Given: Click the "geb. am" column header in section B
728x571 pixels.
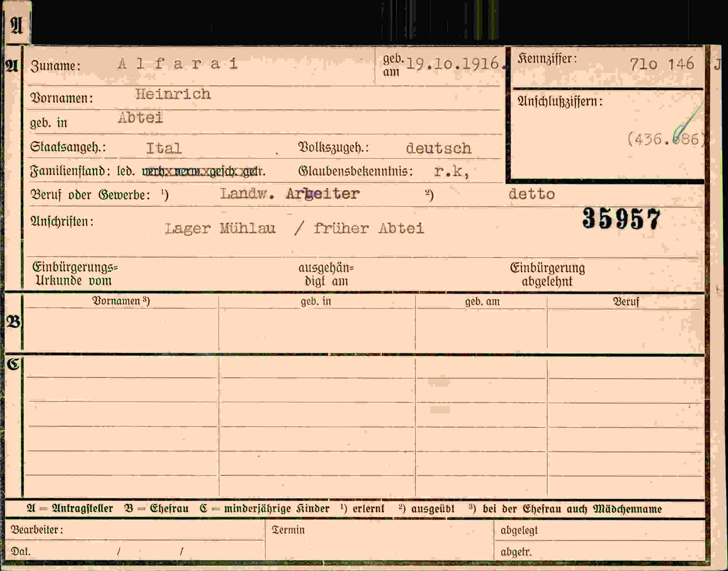Looking at the screenshot, I should pos(483,302).
